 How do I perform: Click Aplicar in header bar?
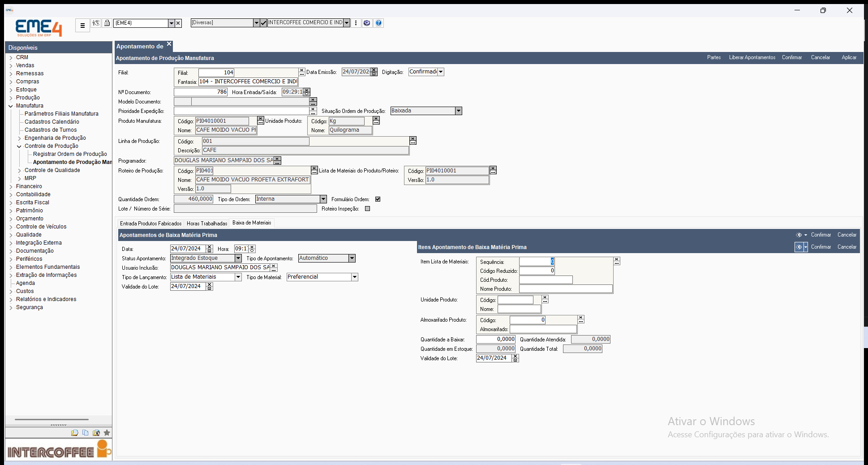pyautogui.click(x=849, y=57)
